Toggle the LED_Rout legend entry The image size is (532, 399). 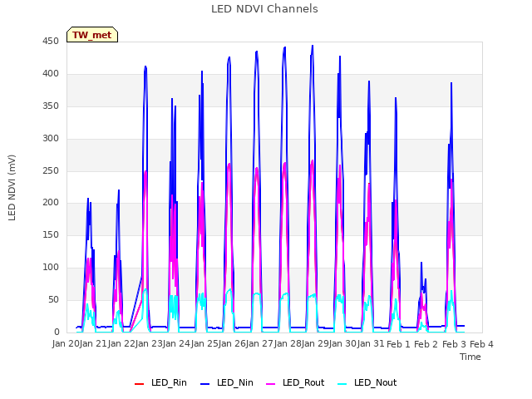pyautogui.click(x=295, y=383)
